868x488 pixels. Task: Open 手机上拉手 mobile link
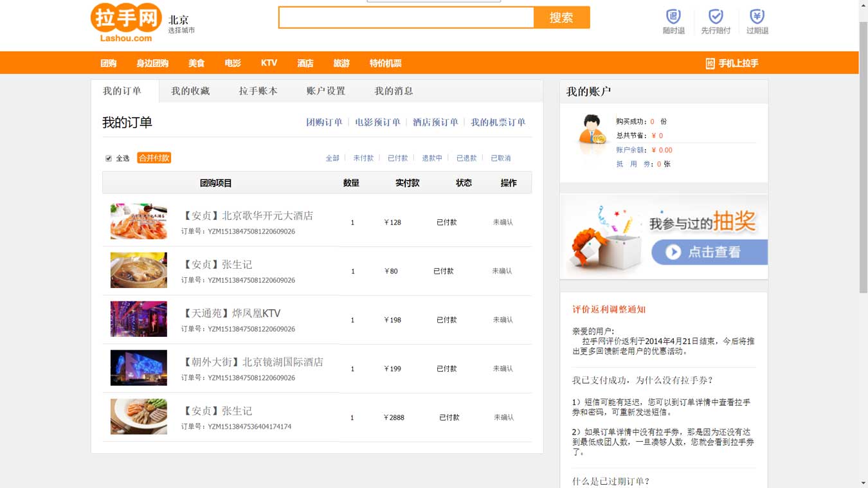732,63
